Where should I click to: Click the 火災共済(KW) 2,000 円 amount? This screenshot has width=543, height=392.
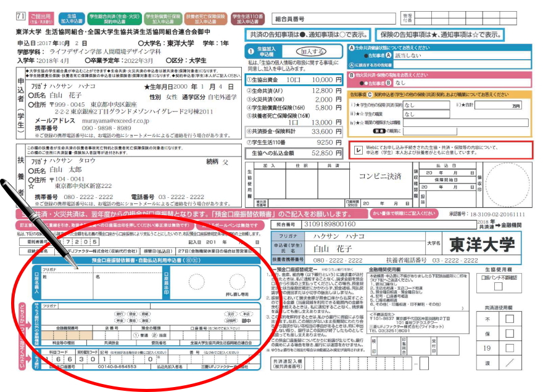pos(328,99)
